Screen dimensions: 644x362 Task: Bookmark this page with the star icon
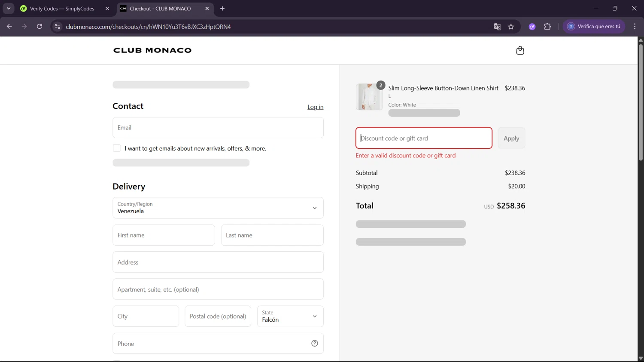coord(511,27)
